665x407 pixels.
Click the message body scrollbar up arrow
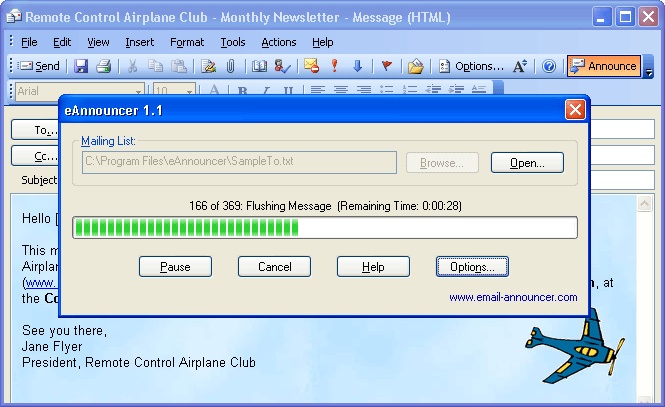pyautogui.click(x=644, y=204)
